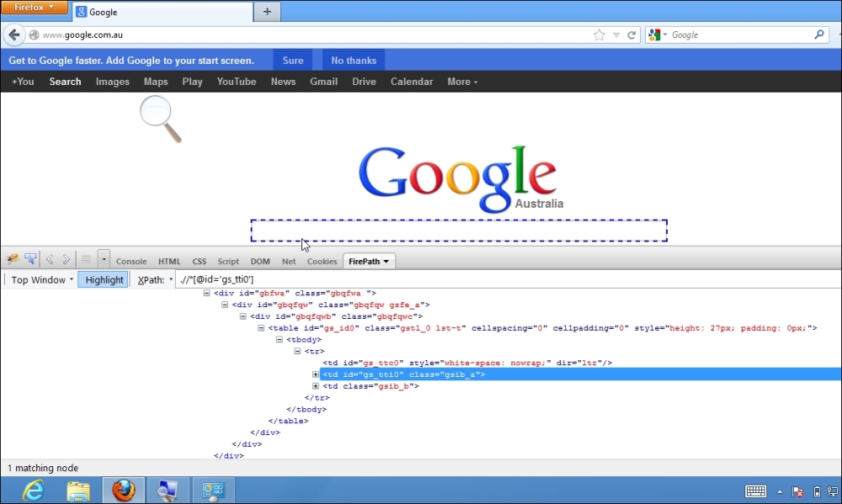The image size is (842, 504).
Task: Open the Cookies tab in Firebug
Action: click(322, 262)
